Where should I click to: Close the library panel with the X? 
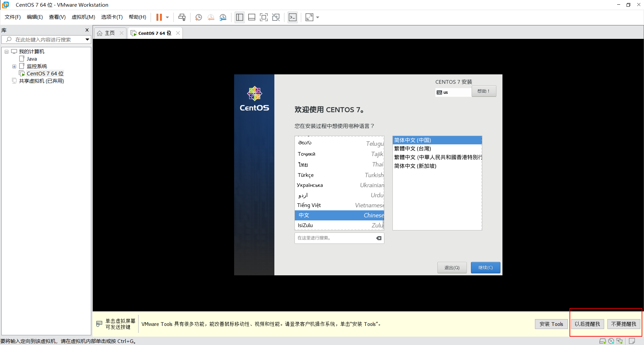coord(87,30)
